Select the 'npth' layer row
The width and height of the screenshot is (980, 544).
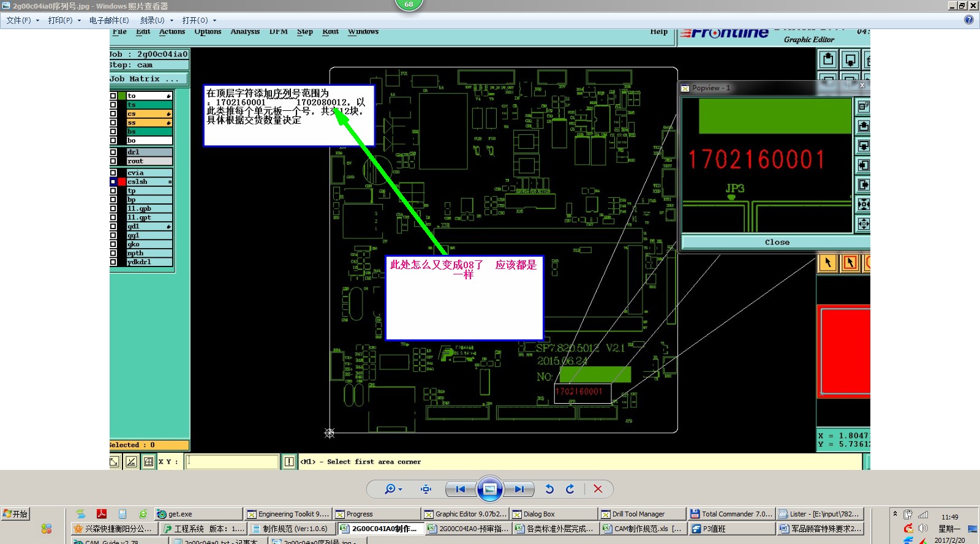click(x=149, y=253)
